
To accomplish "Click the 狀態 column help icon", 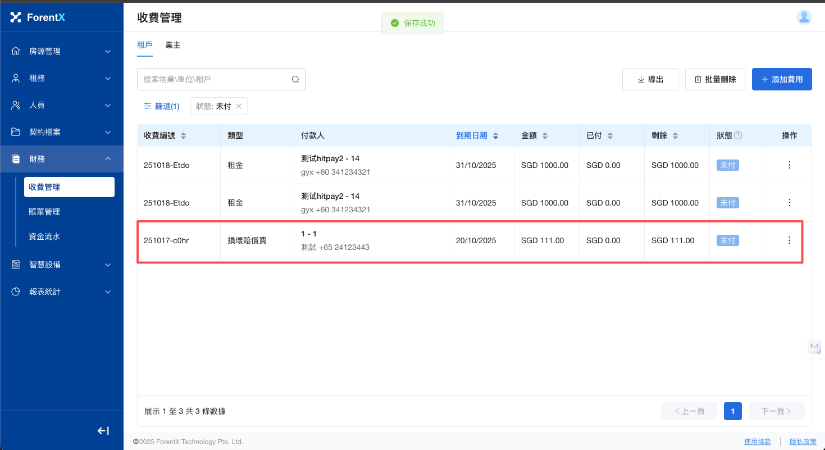I will 738,135.
